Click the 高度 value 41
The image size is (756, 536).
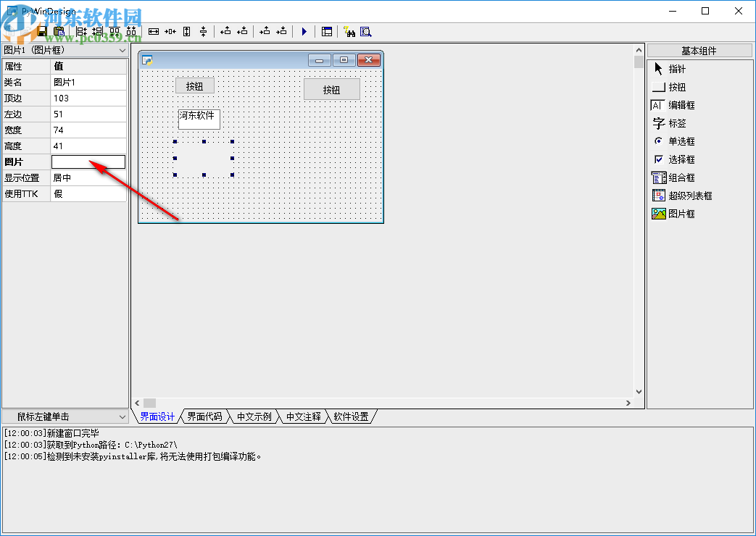pyautogui.click(x=88, y=146)
